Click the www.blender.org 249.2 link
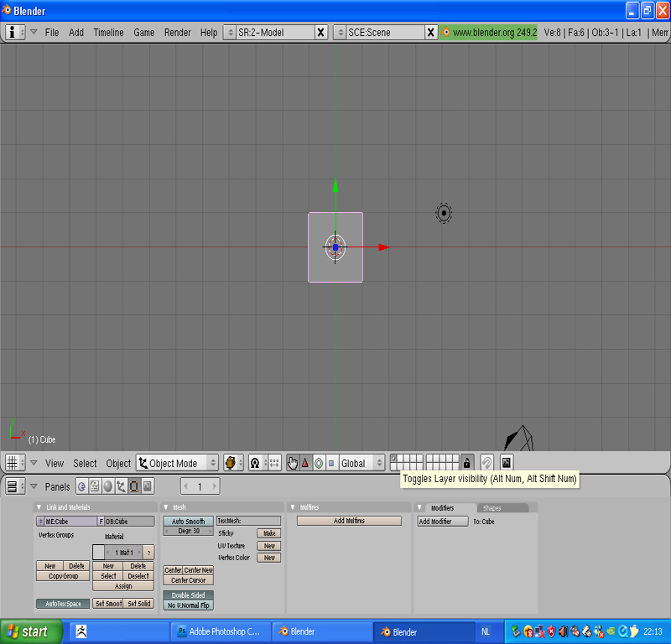The width and height of the screenshot is (671, 644). pos(494,33)
